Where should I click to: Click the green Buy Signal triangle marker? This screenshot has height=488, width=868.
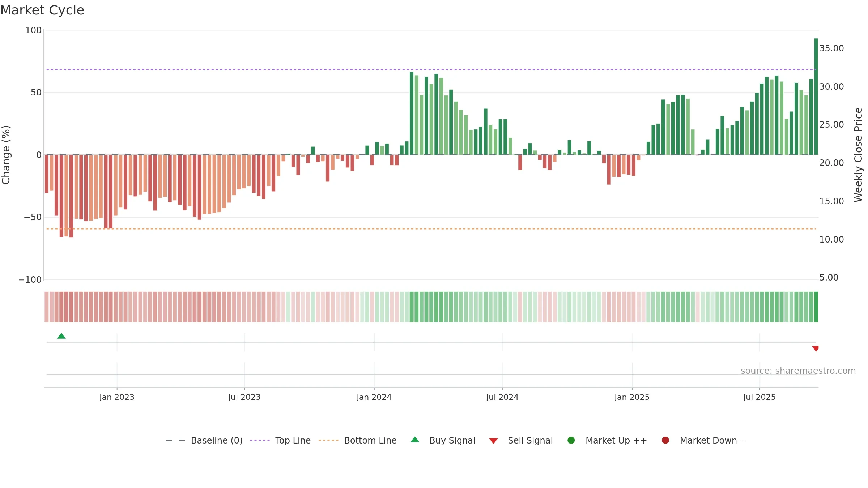tap(61, 336)
